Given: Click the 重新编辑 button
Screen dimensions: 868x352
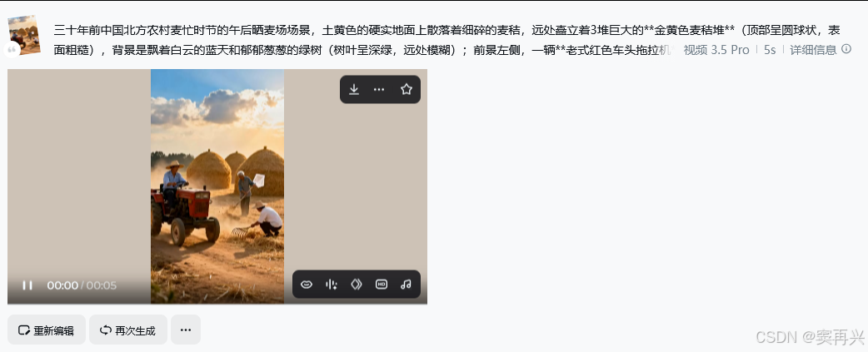Looking at the screenshot, I should click(x=47, y=330).
